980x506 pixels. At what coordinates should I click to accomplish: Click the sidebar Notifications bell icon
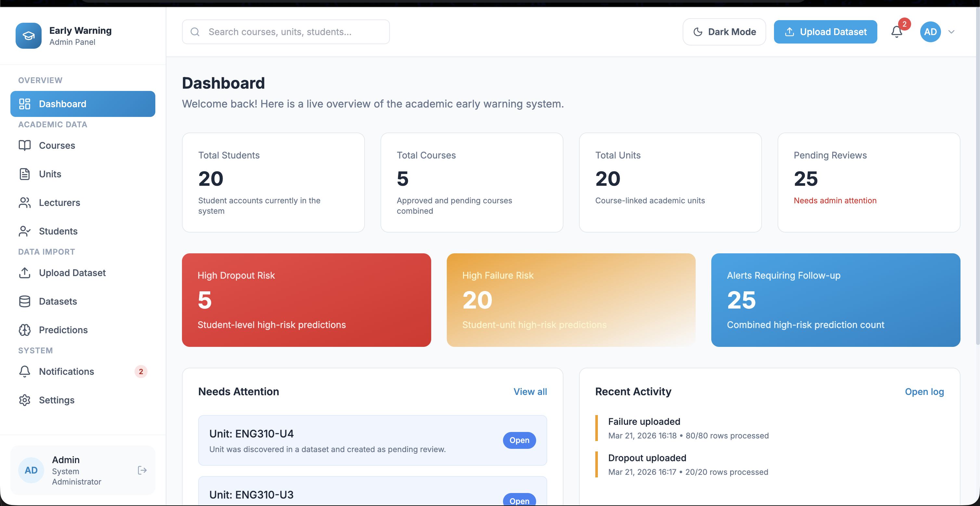tap(25, 372)
